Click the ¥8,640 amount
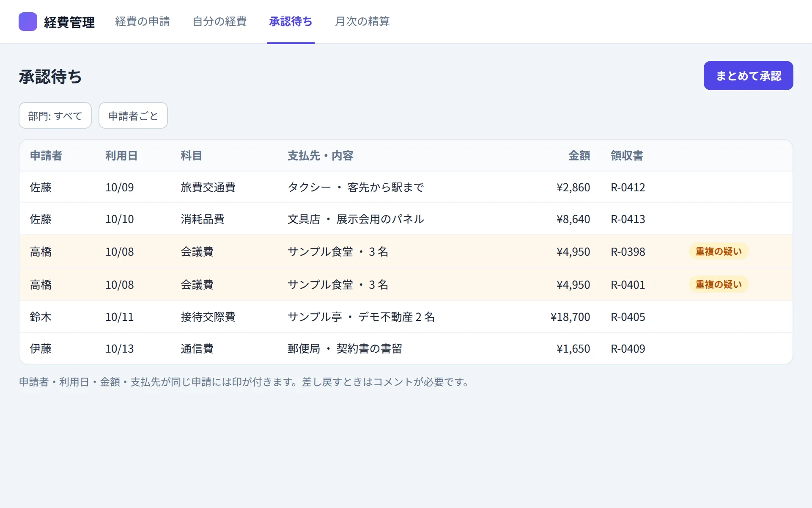812x508 pixels. tap(573, 219)
